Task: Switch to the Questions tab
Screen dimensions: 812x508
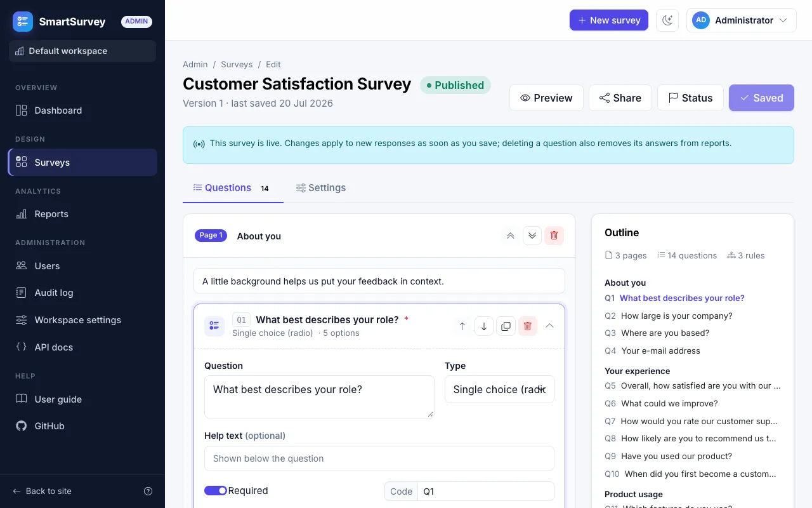Action: click(x=233, y=188)
